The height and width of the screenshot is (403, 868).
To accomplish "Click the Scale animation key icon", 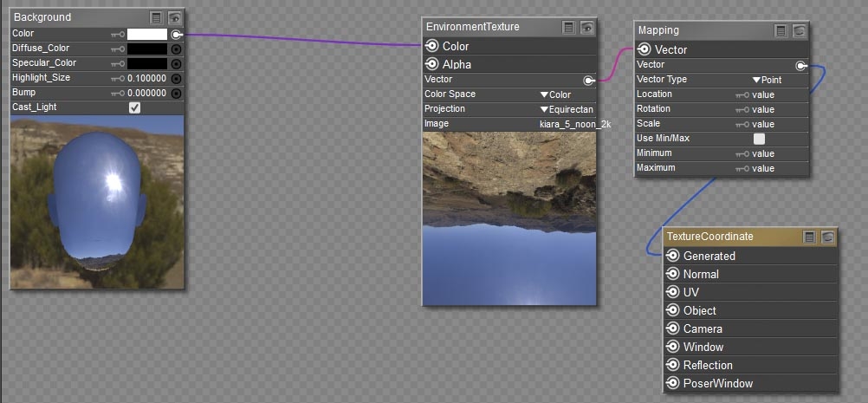I will (x=742, y=125).
